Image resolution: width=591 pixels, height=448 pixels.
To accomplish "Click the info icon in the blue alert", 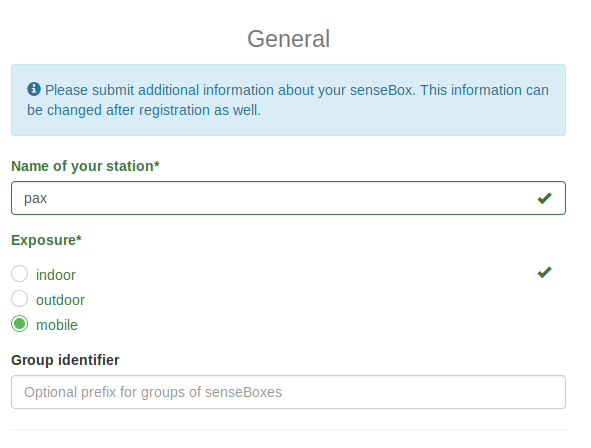I will pyautogui.click(x=34, y=89).
